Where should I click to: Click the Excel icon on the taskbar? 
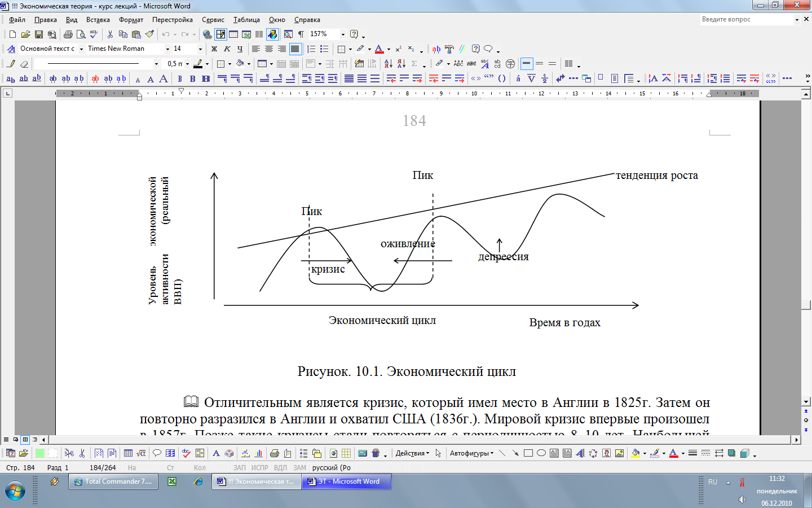[172, 481]
